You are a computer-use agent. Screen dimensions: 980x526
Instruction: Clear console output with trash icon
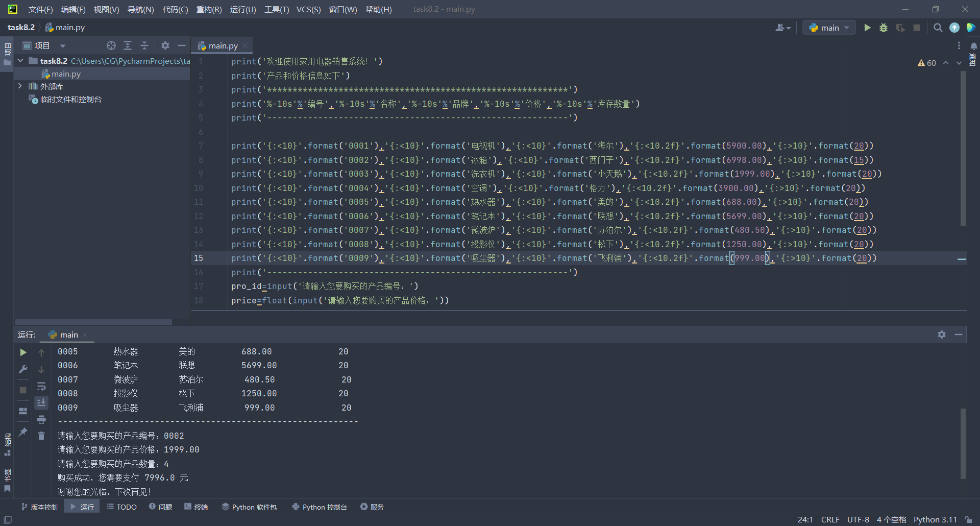click(41, 436)
